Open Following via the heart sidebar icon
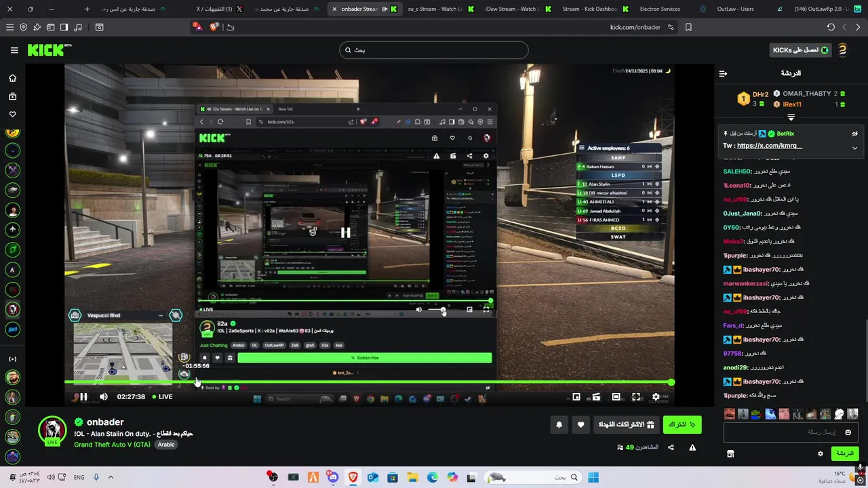Viewport: 868px width, 488px height. pos(12,114)
